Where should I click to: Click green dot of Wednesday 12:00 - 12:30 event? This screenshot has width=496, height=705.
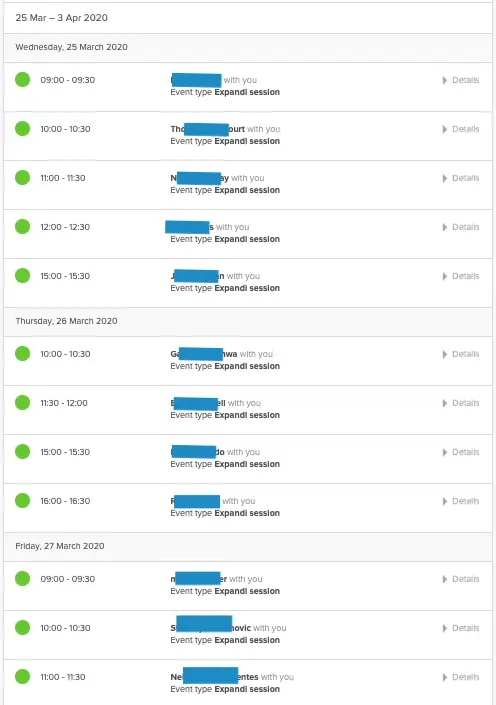(x=22, y=227)
